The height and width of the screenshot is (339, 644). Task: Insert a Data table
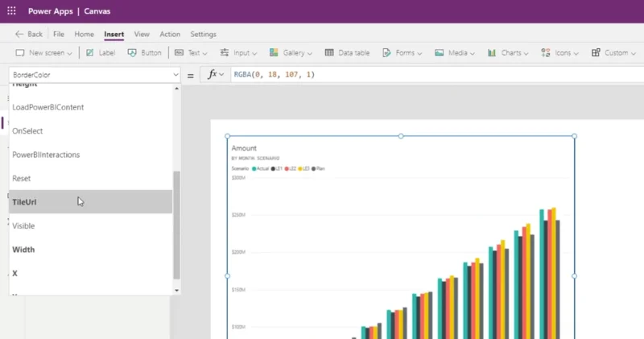coord(347,52)
